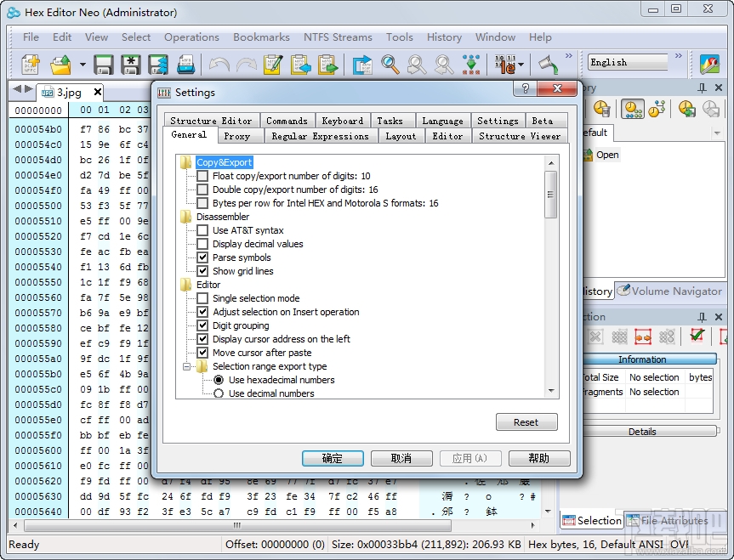Click the Clear History icon in History panel
Viewport: 734px width, 560px height.
602,109
